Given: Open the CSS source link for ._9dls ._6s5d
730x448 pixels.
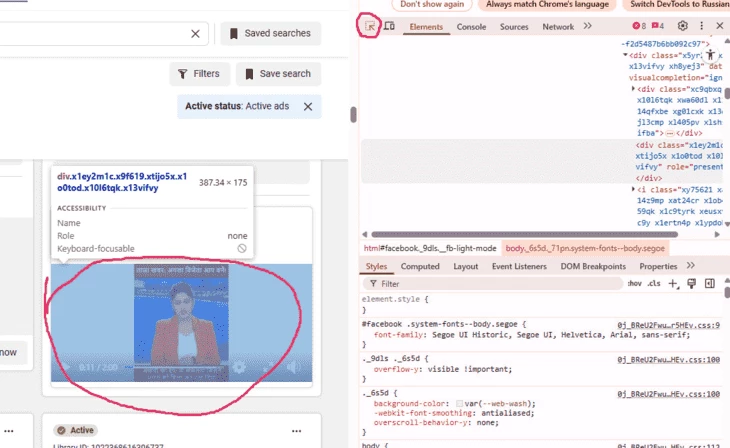Looking at the screenshot, I should point(669,360).
